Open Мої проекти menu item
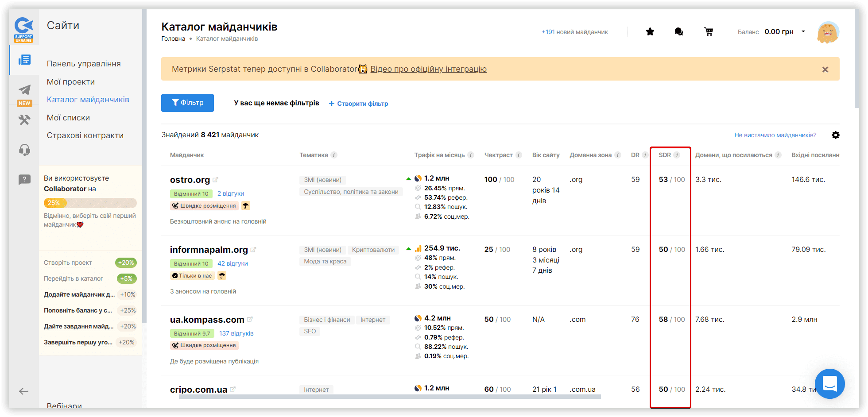 71,82
